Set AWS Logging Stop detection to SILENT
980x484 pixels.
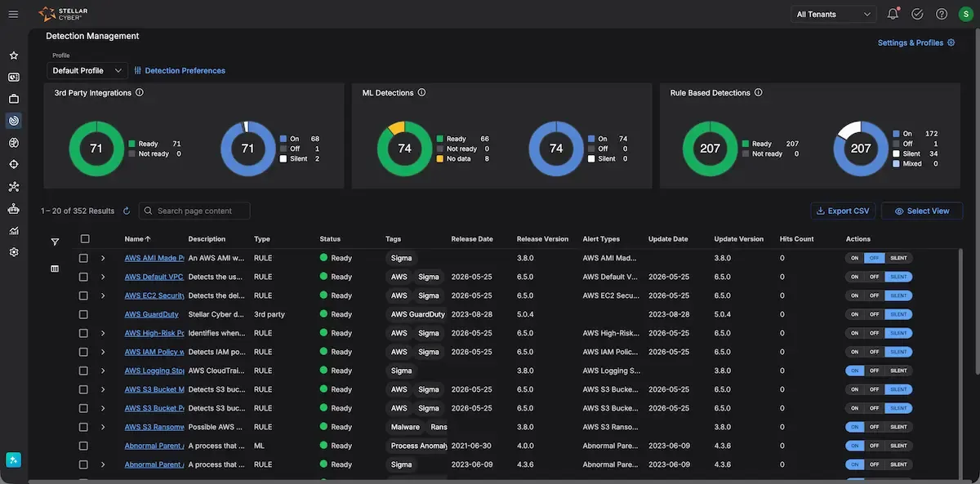[x=898, y=371]
